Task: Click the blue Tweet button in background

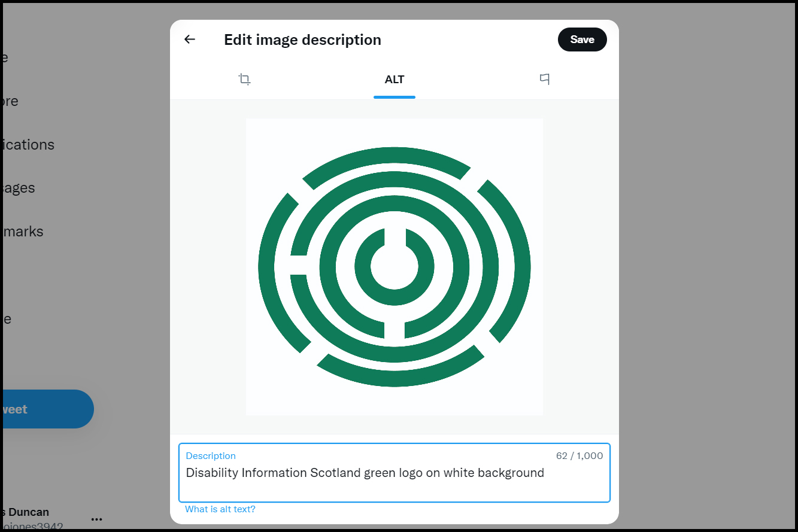Action: (x=47, y=409)
